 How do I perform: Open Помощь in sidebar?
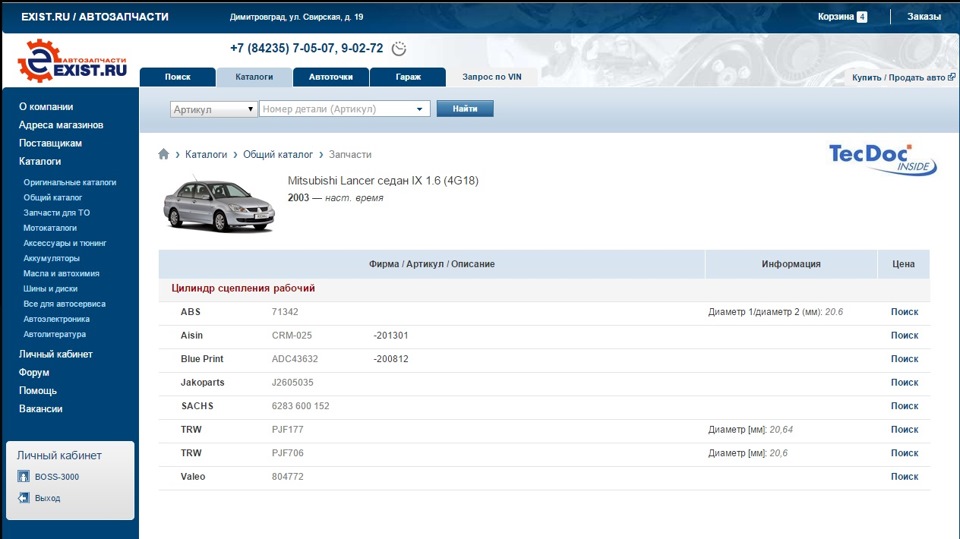pyautogui.click(x=38, y=391)
